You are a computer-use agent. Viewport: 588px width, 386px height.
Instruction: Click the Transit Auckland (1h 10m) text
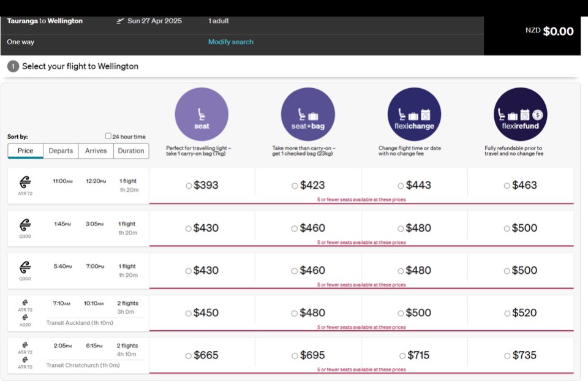click(80, 323)
